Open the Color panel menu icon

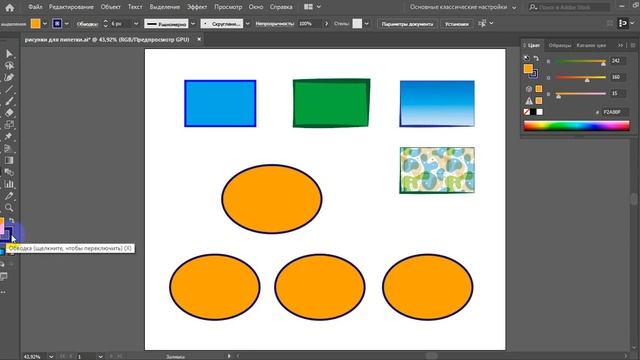pyautogui.click(x=633, y=45)
